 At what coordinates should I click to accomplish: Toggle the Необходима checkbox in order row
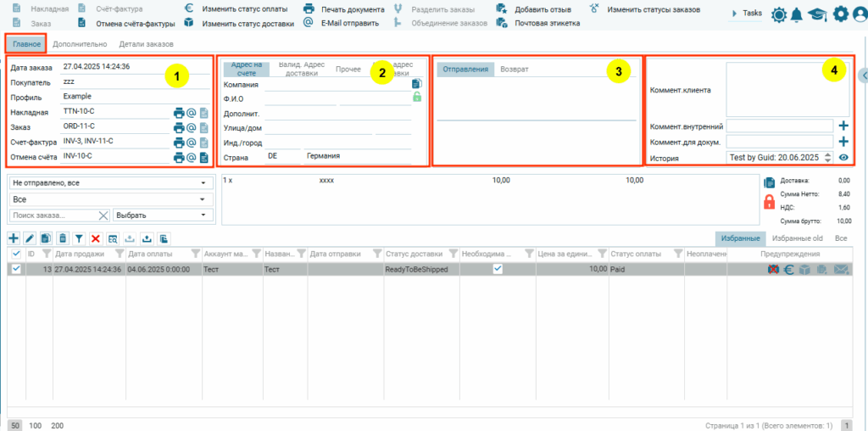(498, 269)
